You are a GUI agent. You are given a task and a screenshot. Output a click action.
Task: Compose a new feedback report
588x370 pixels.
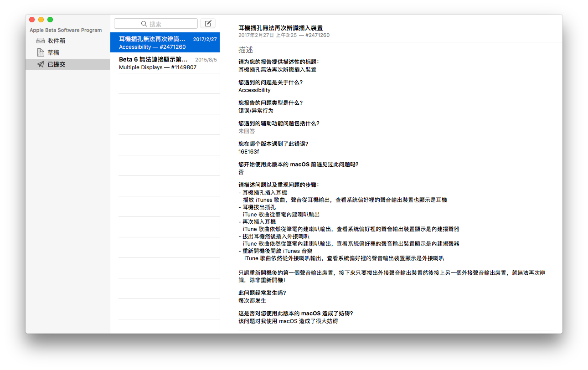click(x=208, y=24)
